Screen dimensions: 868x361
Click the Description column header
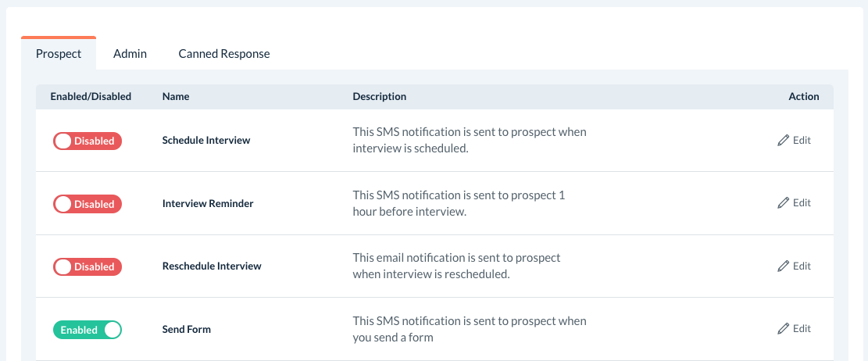click(x=379, y=97)
